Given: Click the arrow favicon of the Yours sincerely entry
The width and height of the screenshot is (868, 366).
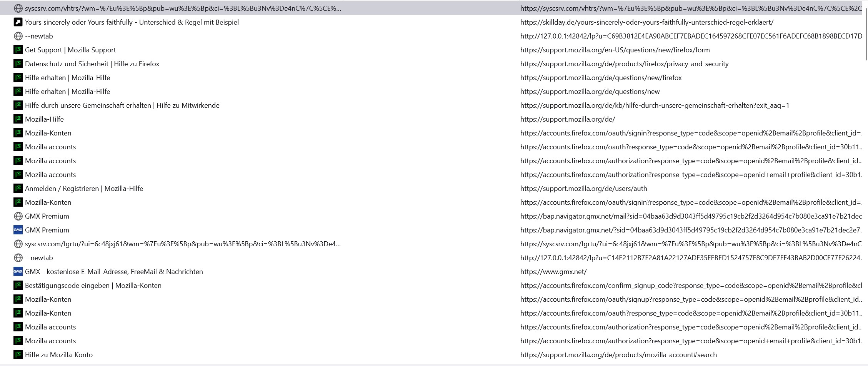Looking at the screenshot, I should point(18,22).
